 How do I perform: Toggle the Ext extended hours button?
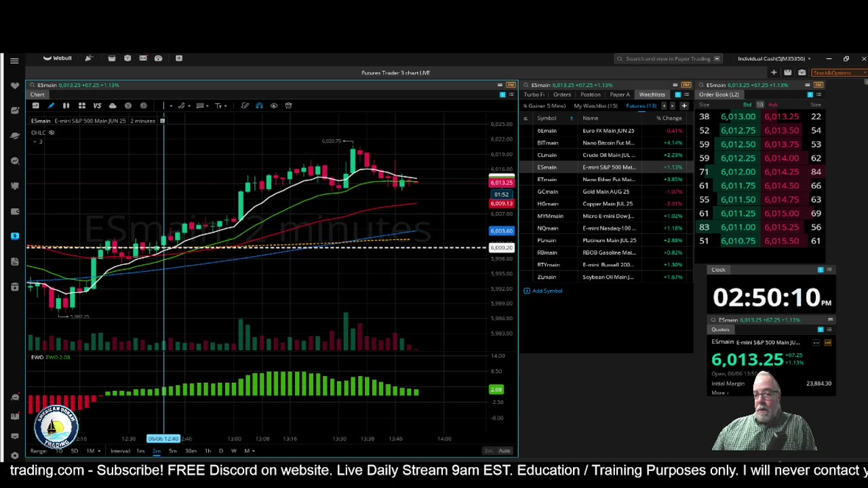(x=488, y=451)
